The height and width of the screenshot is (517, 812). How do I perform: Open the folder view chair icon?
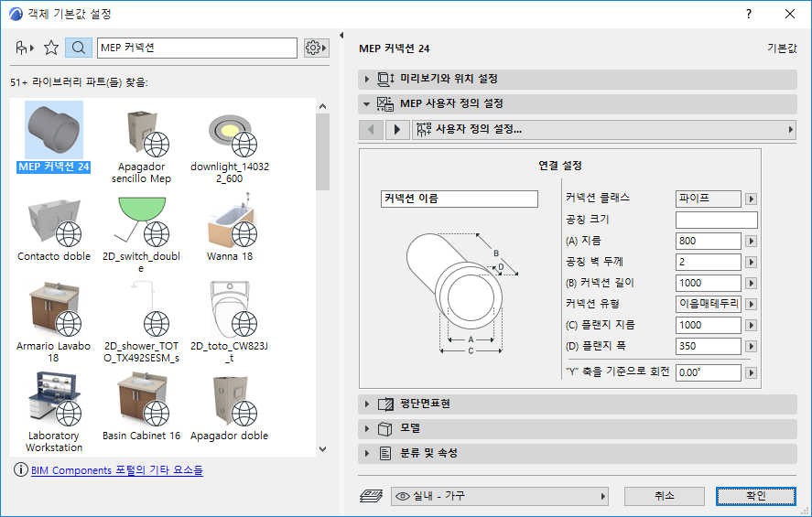click(25, 48)
